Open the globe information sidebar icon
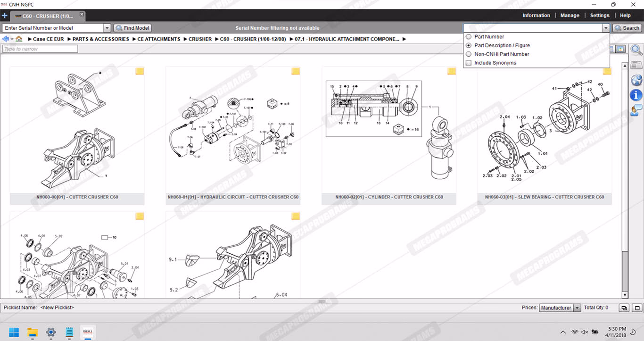 click(x=636, y=80)
